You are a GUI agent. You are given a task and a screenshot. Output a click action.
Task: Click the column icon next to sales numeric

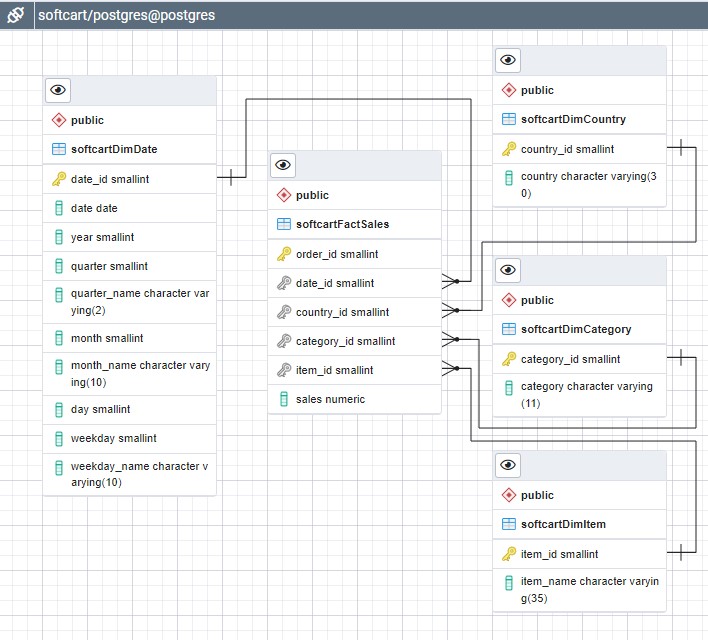(x=284, y=399)
